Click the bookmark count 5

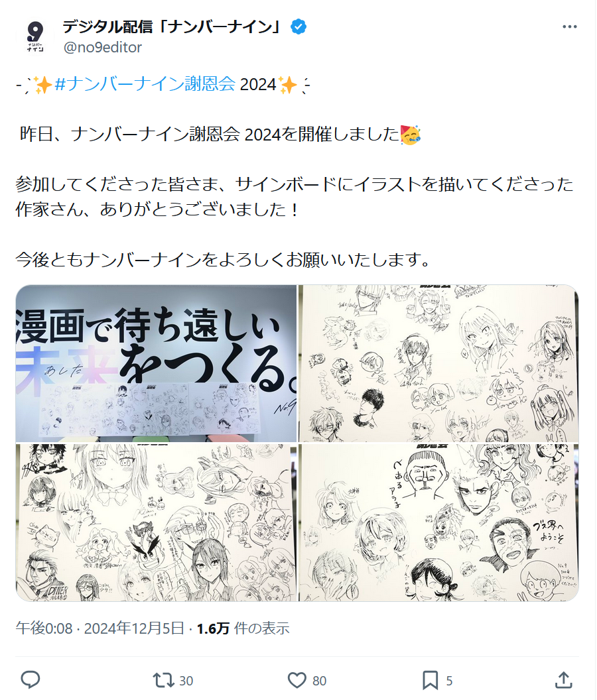click(449, 681)
